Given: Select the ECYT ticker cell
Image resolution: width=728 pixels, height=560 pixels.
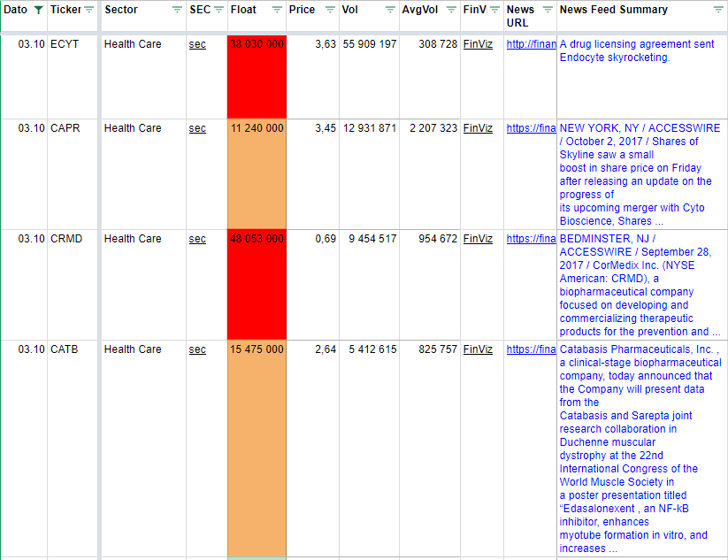Looking at the screenshot, I should coord(73,77).
